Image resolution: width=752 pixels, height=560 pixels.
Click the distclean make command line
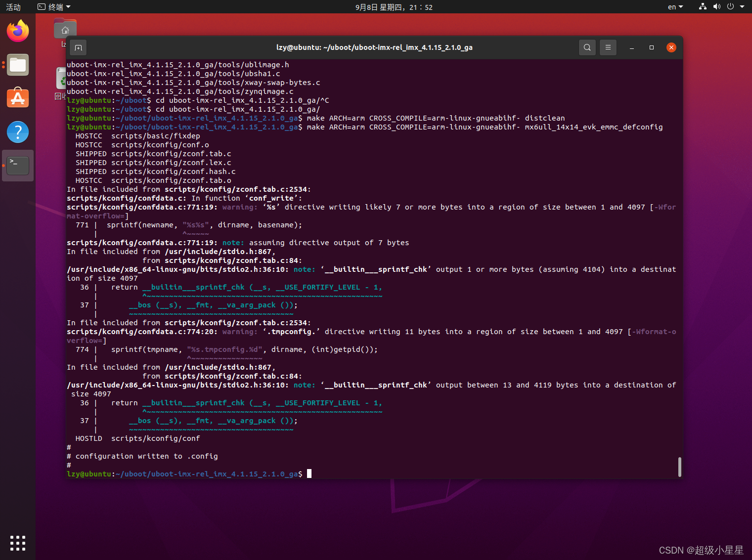pos(316,118)
